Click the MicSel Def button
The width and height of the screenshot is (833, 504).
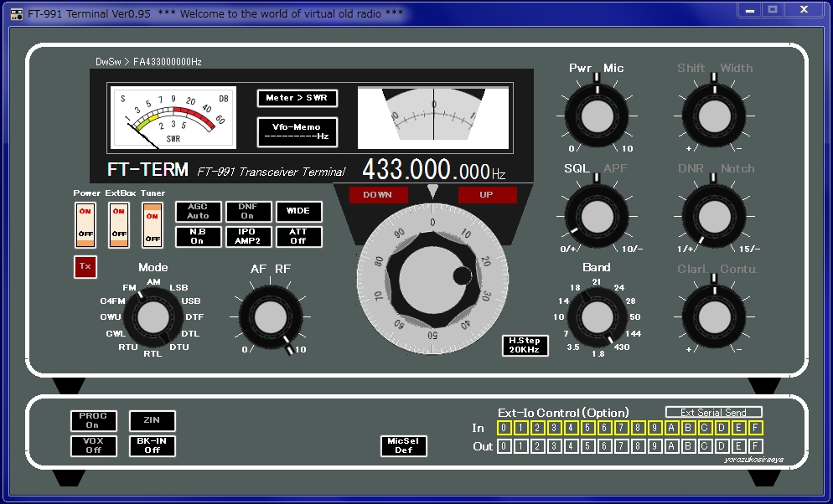coord(404,445)
